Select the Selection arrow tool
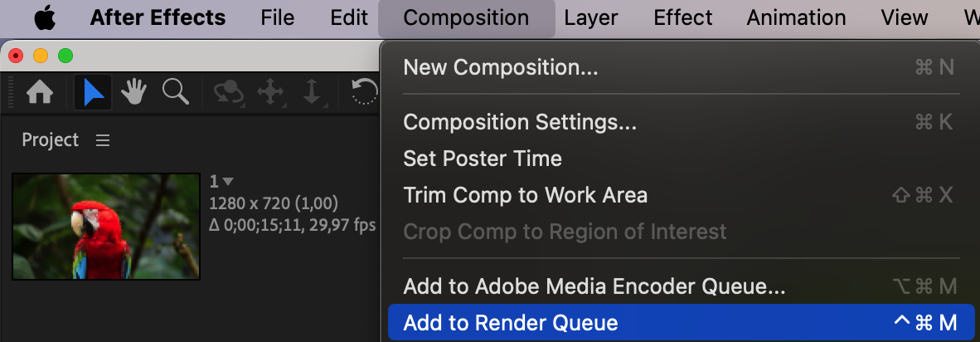980x342 pixels. coord(94,93)
